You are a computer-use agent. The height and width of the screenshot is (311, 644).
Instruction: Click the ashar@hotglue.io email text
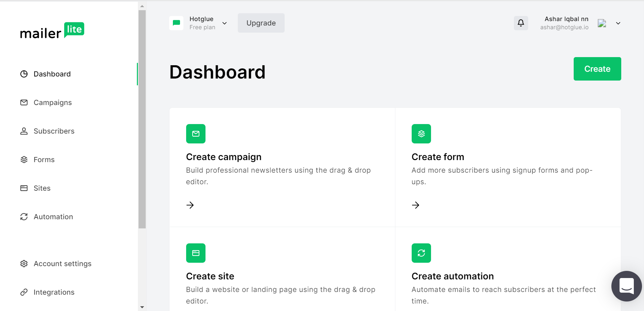(564, 27)
